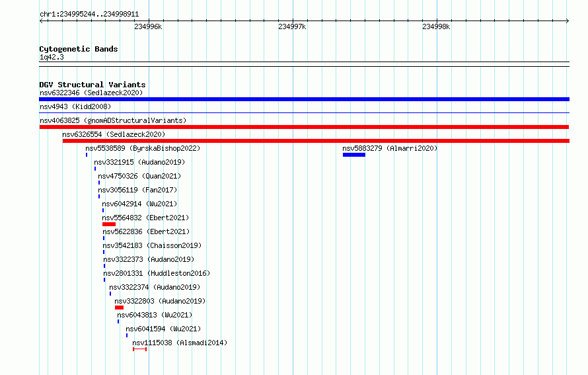Open nsv4063825 (gnomADStructuralVariants) label
588x375 pixels.
(113, 120)
